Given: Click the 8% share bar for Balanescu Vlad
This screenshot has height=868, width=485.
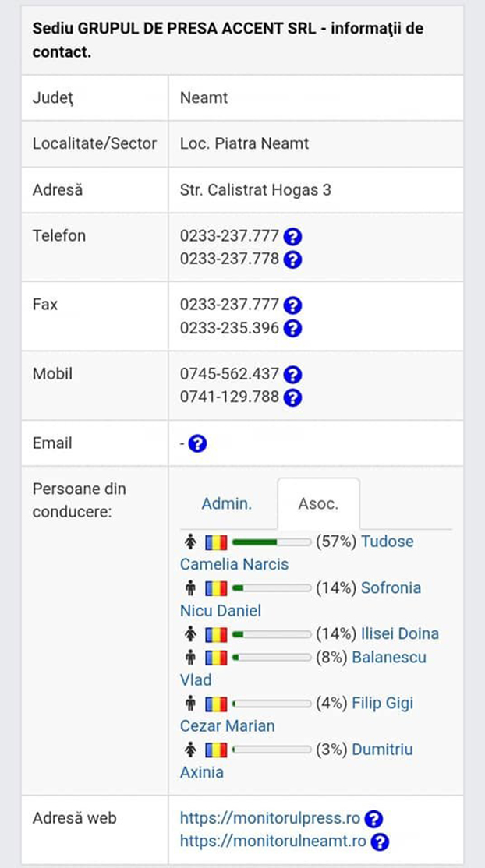Looking at the screenshot, I should tap(270, 657).
